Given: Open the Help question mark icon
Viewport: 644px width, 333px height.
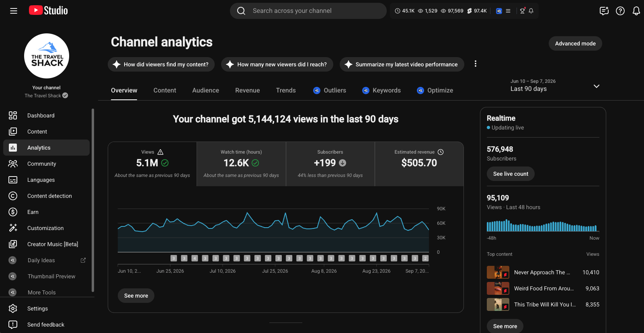Looking at the screenshot, I should [620, 11].
